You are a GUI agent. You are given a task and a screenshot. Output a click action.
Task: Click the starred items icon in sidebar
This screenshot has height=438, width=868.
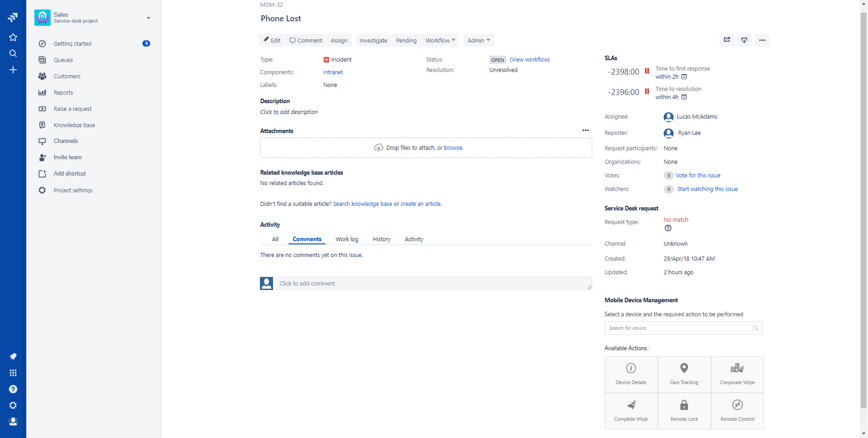coord(13,37)
